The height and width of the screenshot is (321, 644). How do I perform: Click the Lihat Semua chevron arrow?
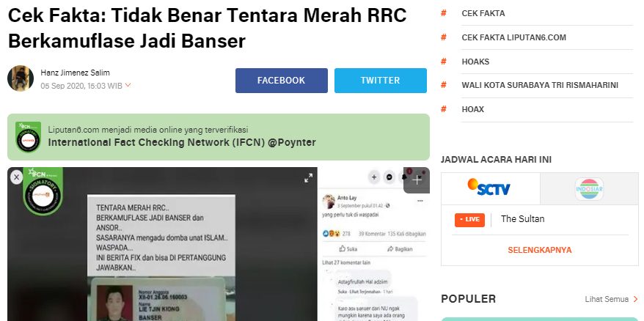[x=635, y=299]
